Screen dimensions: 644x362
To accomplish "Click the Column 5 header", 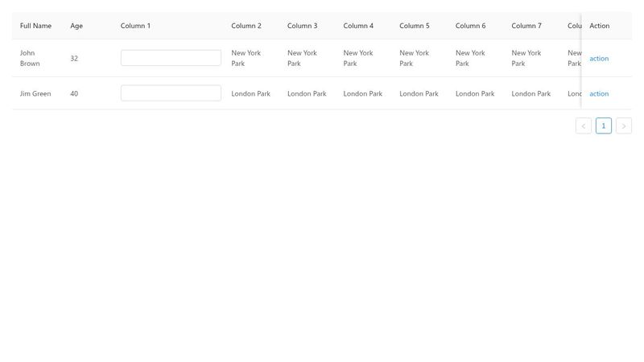I will pyautogui.click(x=415, y=26).
